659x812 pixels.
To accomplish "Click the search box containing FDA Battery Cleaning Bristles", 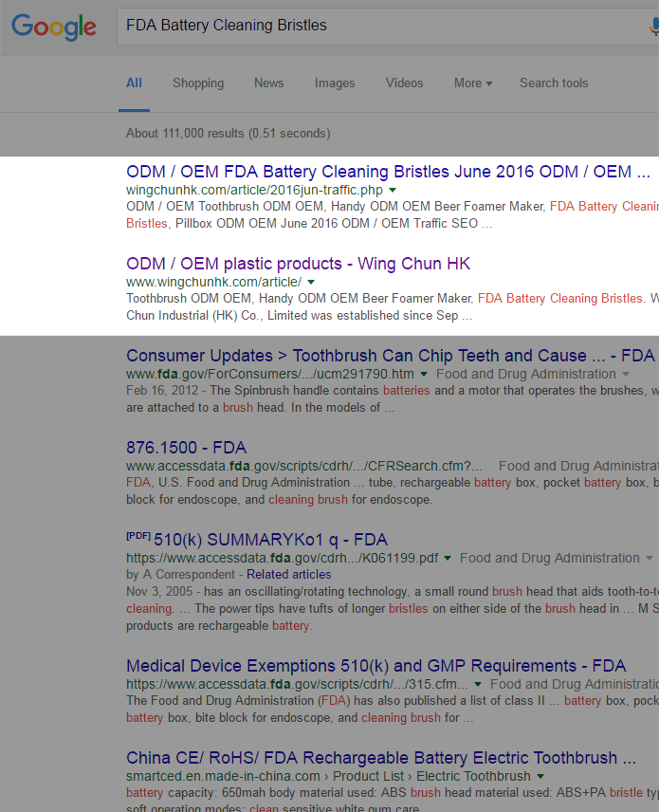I will [x=388, y=26].
